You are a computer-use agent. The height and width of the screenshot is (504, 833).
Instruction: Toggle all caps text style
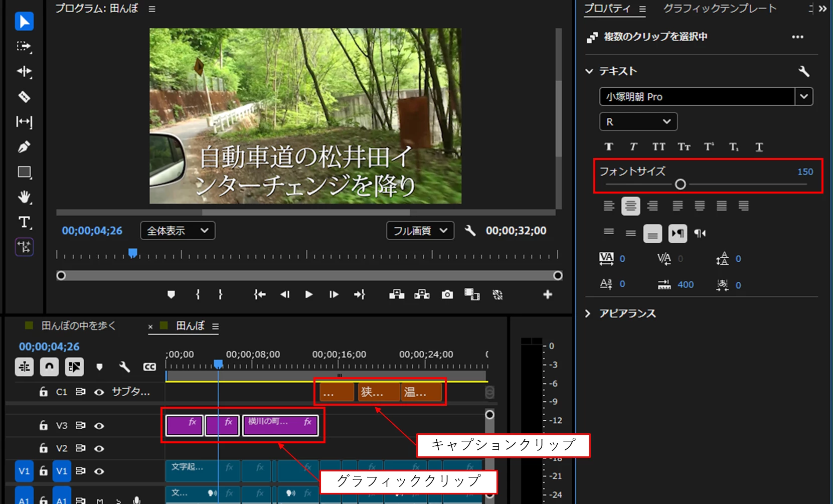point(658,146)
